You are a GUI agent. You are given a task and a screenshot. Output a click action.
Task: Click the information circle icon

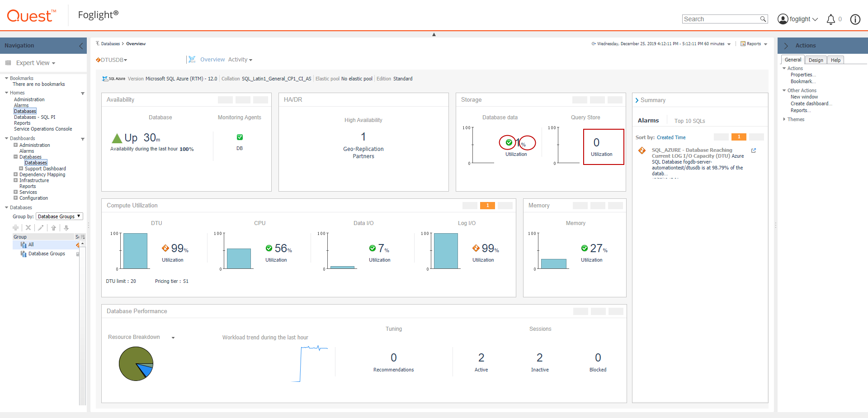coord(855,19)
